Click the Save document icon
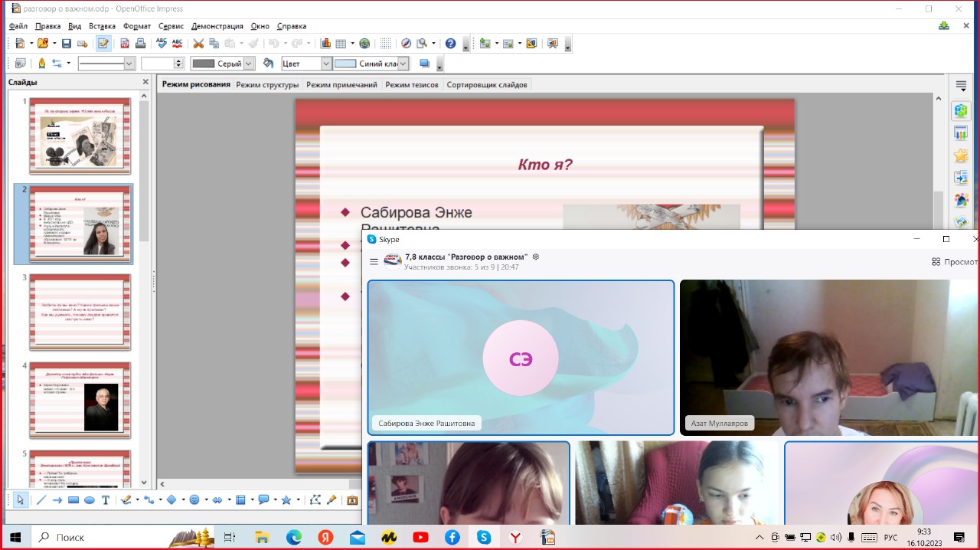980x550 pixels. coord(67,44)
